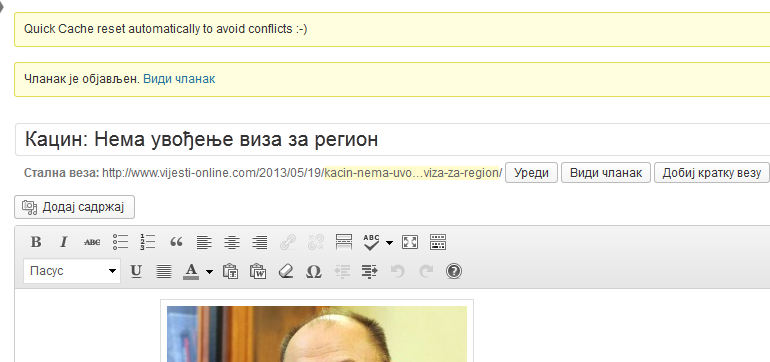Screen dimensions: 770x362
Task: Align text center
Action: pos(232,242)
